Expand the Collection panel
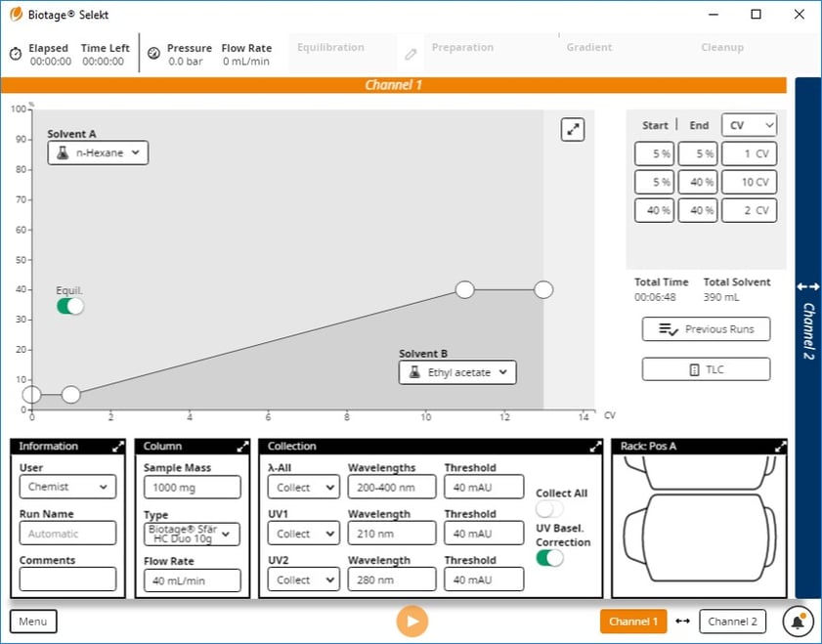 point(595,447)
